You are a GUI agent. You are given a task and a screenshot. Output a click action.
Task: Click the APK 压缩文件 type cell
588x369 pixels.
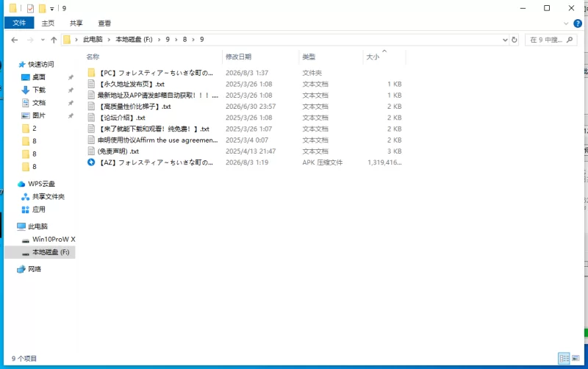point(323,162)
